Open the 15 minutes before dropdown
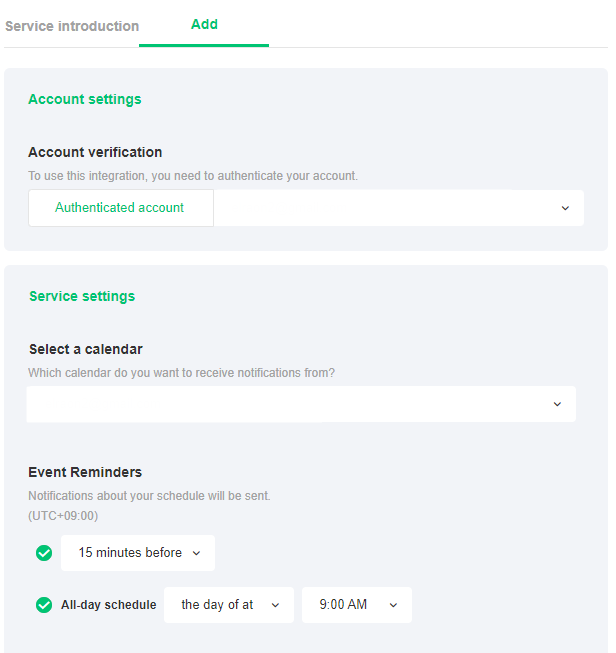The image size is (616, 653). point(130,553)
